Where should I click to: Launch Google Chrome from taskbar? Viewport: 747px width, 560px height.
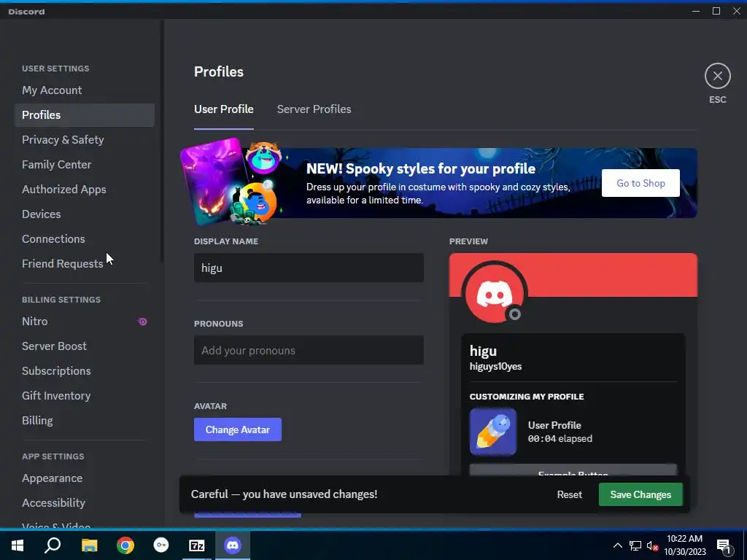[x=125, y=545]
